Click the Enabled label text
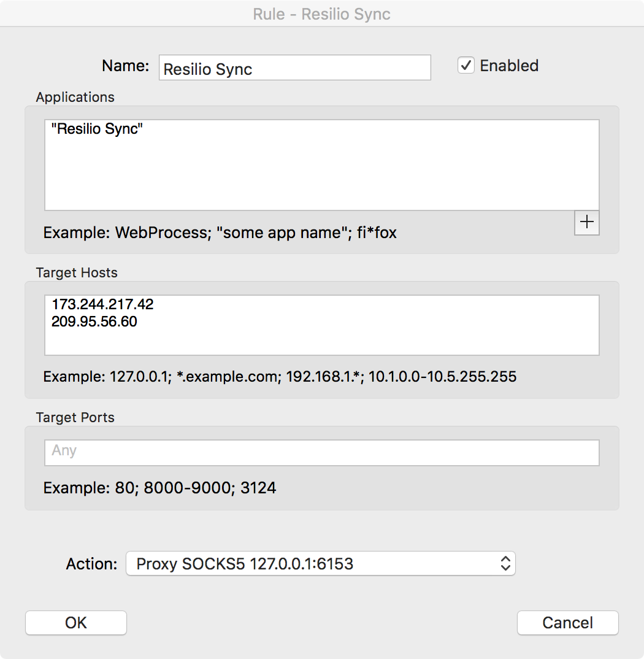644x659 pixels. pyautogui.click(x=509, y=66)
